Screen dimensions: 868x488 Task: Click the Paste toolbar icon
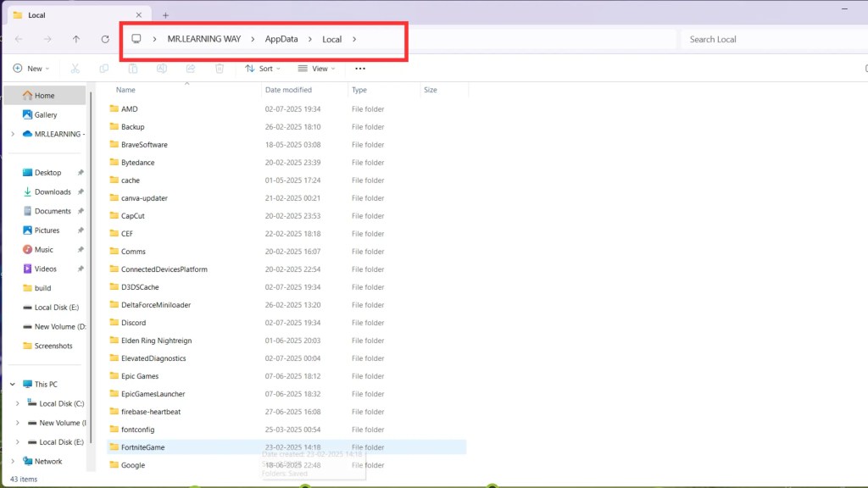tap(133, 69)
